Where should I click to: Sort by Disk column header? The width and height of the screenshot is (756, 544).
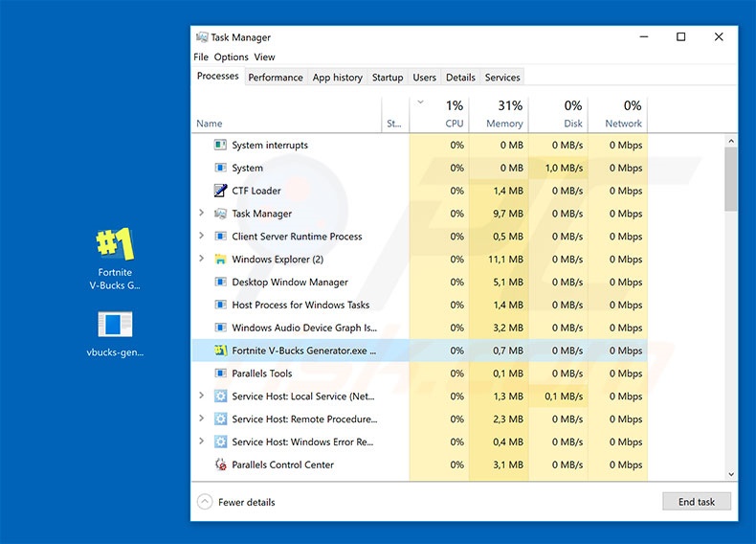(558, 115)
